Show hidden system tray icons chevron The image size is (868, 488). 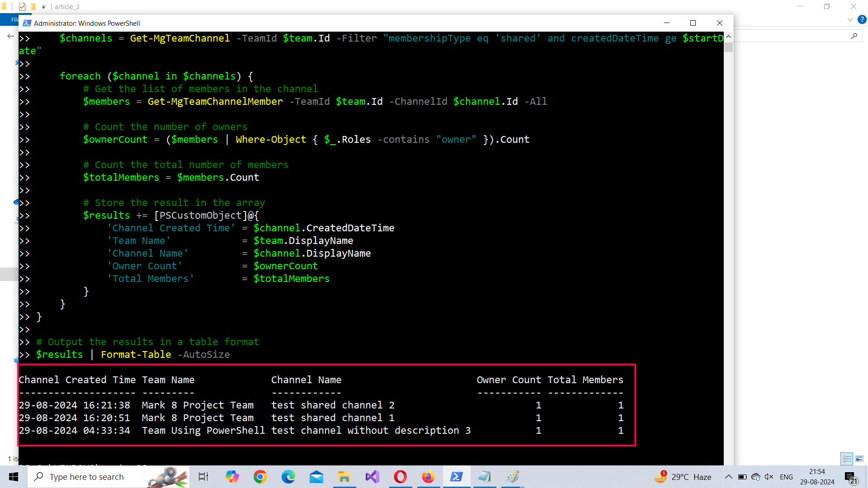(728, 477)
